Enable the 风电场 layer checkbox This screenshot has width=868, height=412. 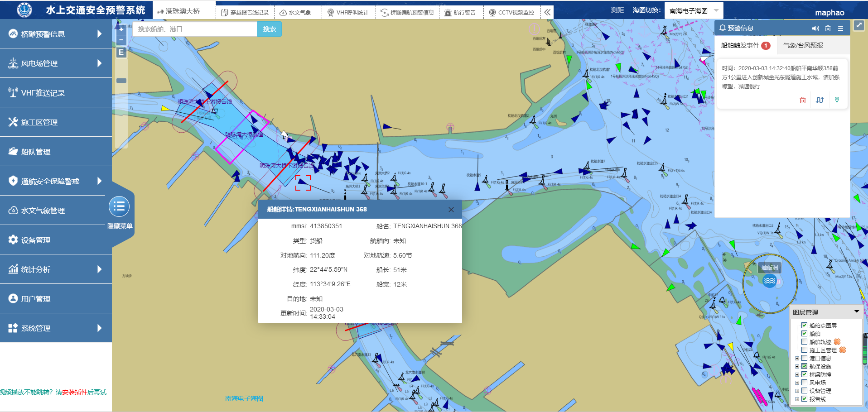[804, 383]
